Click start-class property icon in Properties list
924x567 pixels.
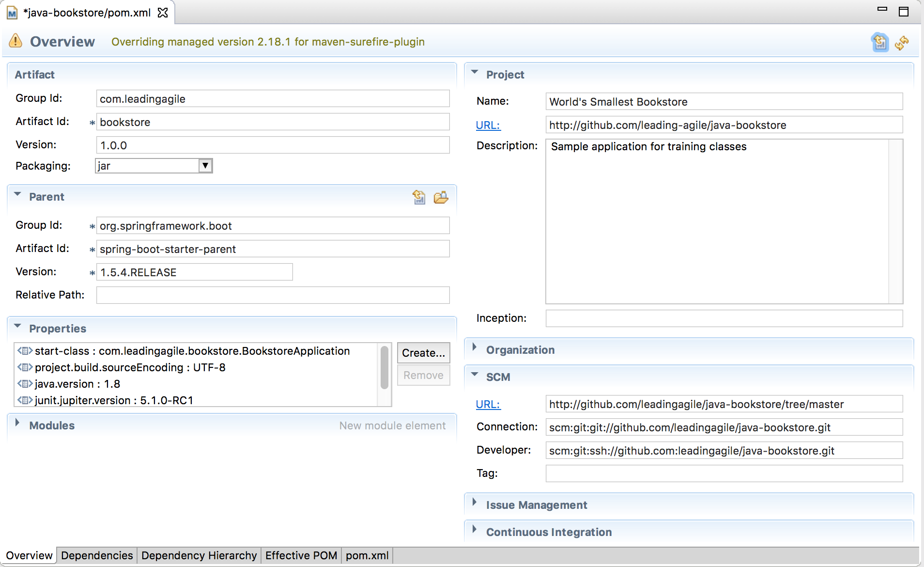25,351
